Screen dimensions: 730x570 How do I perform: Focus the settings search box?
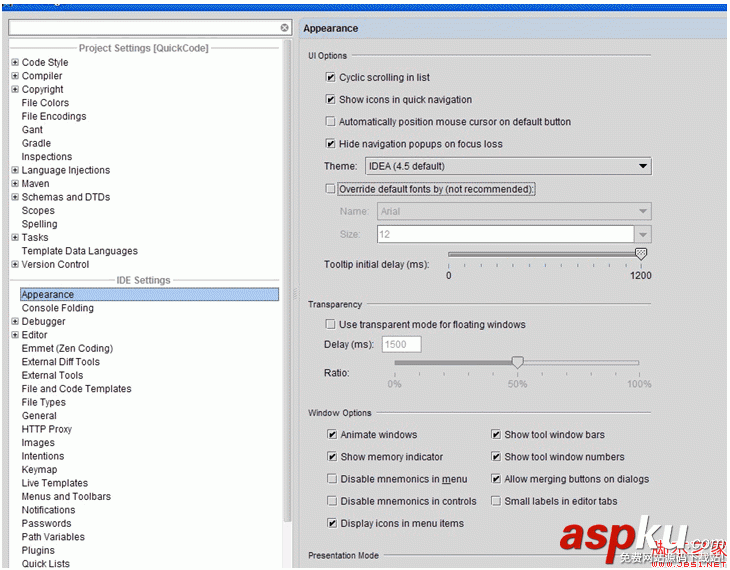tap(144, 28)
